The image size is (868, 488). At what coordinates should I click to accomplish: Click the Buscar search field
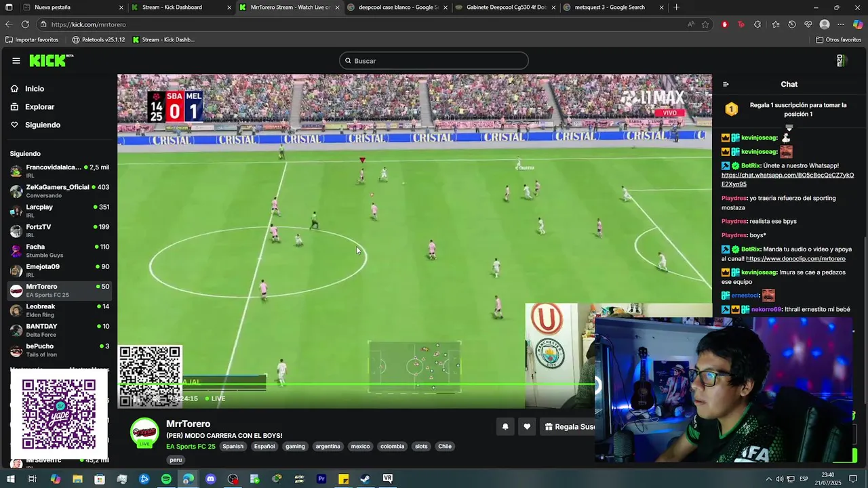434,61
